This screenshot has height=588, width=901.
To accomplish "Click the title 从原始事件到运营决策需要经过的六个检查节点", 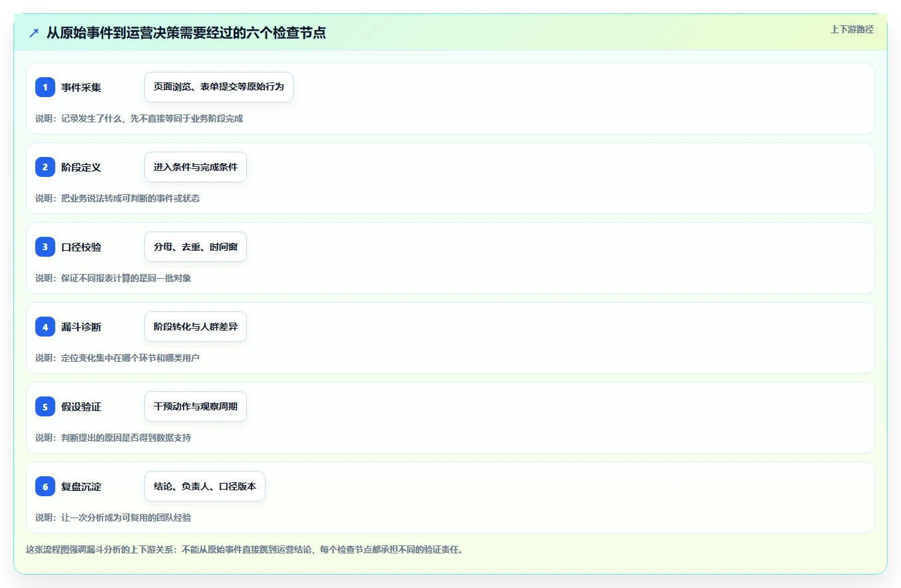I will click(x=186, y=33).
